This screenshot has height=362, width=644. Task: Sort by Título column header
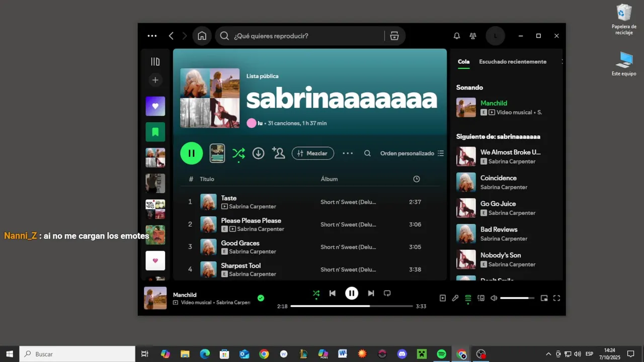point(207,179)
